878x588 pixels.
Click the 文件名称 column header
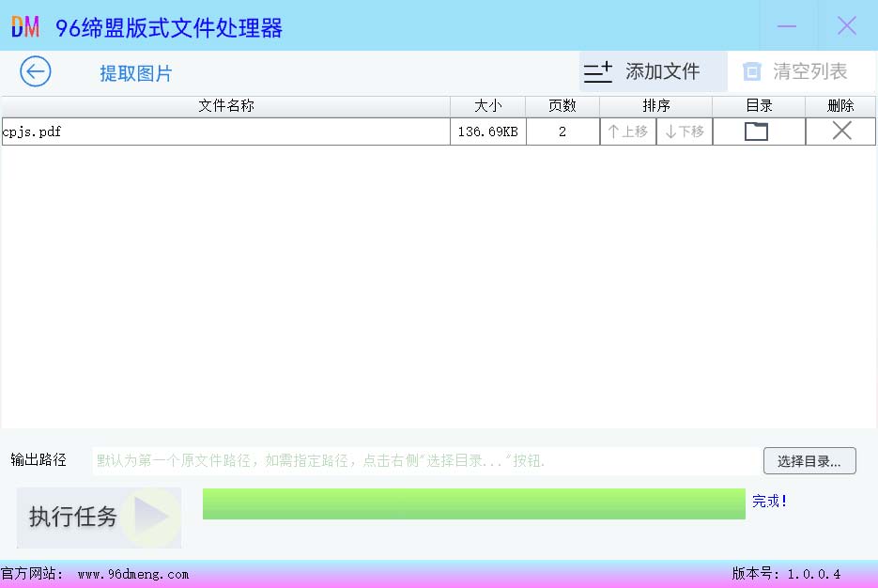(225, 106)
